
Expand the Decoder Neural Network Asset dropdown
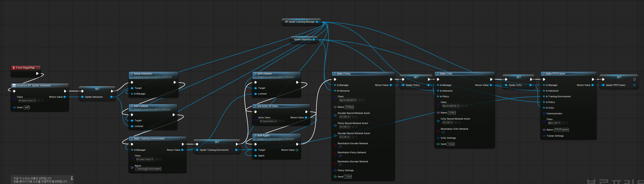coord(344,137)
